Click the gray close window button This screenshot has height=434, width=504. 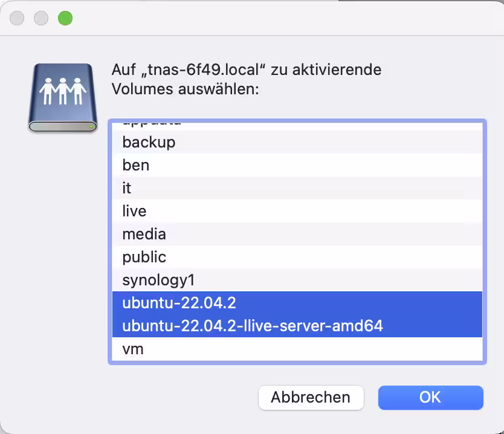click(x=17, y=18)
